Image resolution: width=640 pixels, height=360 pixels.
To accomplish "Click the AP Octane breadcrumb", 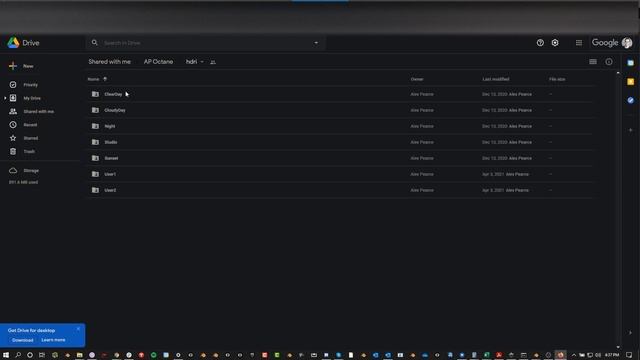I will (x=158, y=62).
